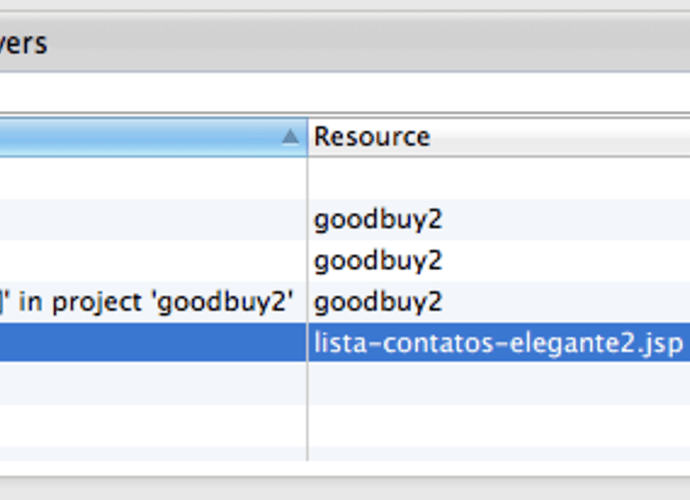Click the highlighted blue Description column header
This screenshot has width=690, height=500.
coord(153,137)
